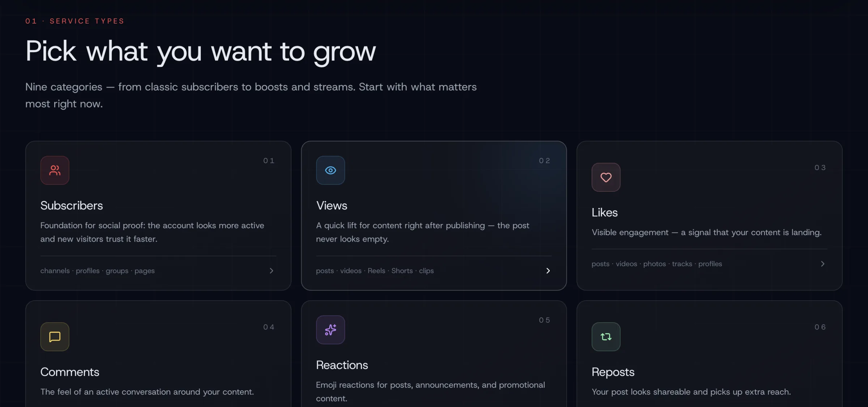The width and height of the screenshot is (868, 407).
Task: Click the green Reposts arrows icon
Action: point(606,337)
